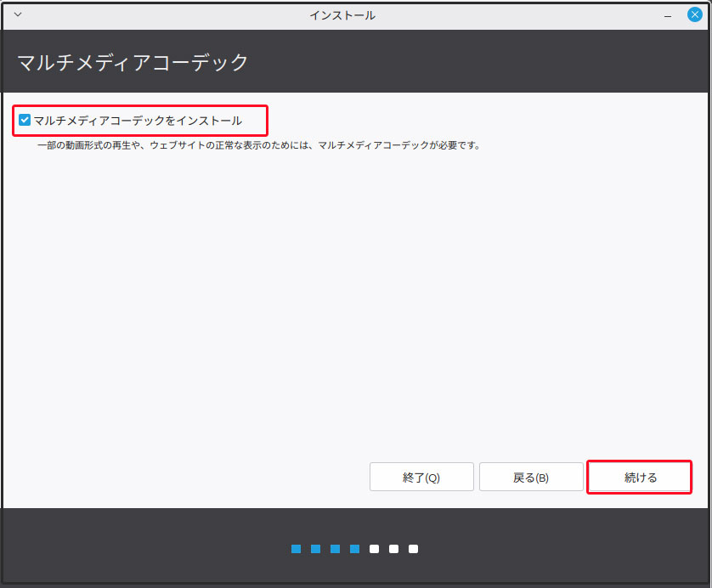
Task: Minimize the インストール window
Action: click(668, 16)
